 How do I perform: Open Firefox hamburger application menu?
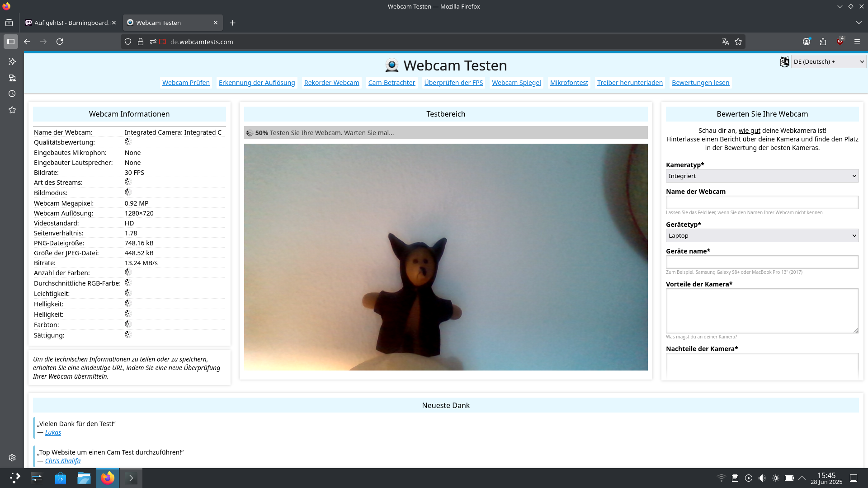[x=857, y=42]
